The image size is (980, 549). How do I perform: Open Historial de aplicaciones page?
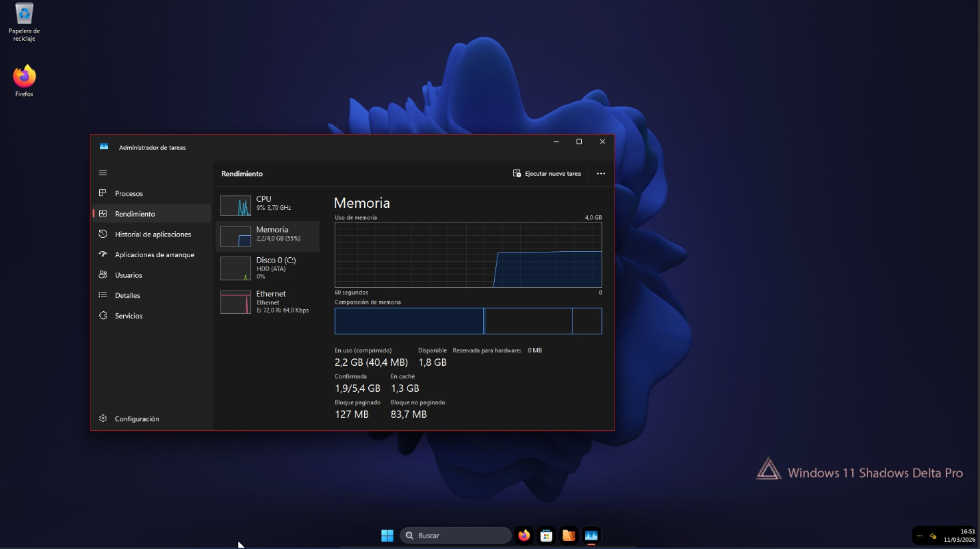pos(152,235)
